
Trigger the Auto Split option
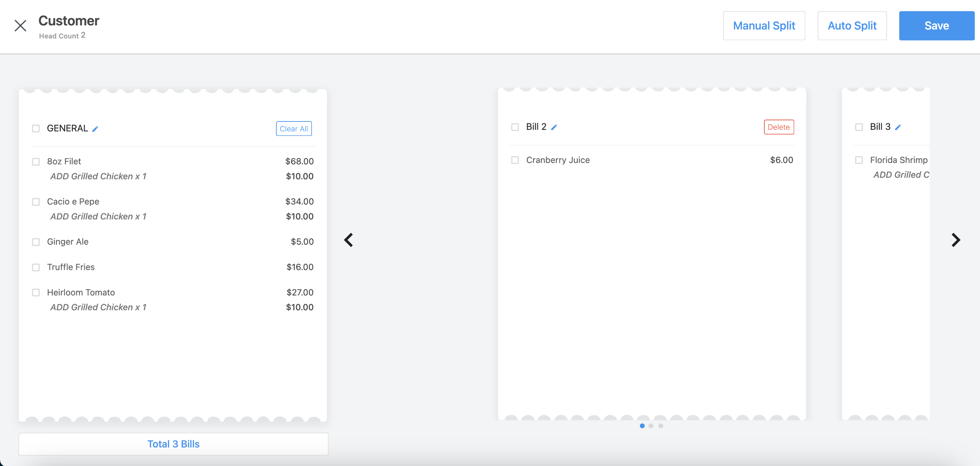852,25
